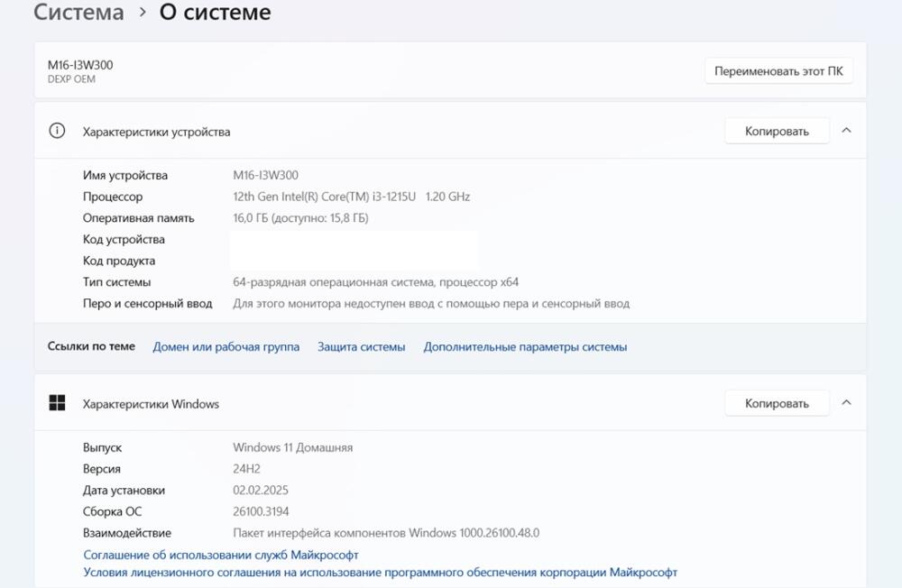This screenshot has height=588, width=902.
Task: Copy device specifications with Копировать button
Action: click(778, 131)
